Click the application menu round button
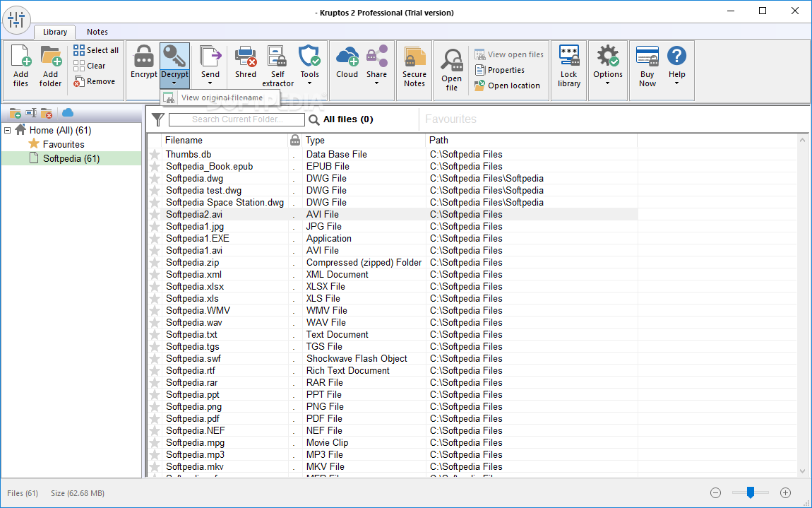 point(16,20)
